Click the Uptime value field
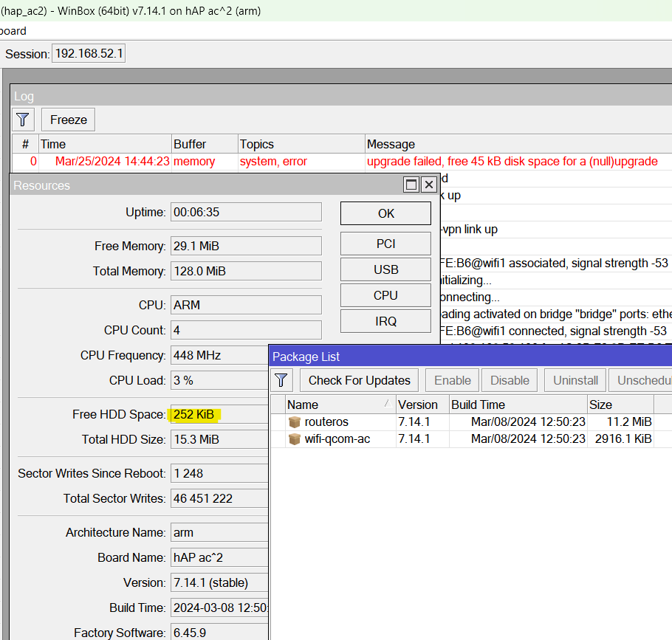The image size is (672, 640). point(246,212)
